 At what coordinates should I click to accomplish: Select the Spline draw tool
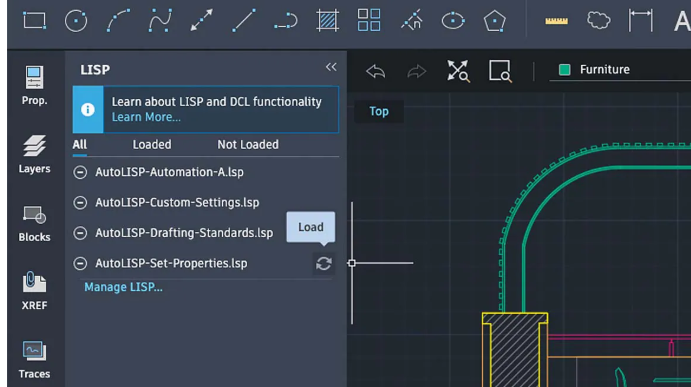coord(160,20)
